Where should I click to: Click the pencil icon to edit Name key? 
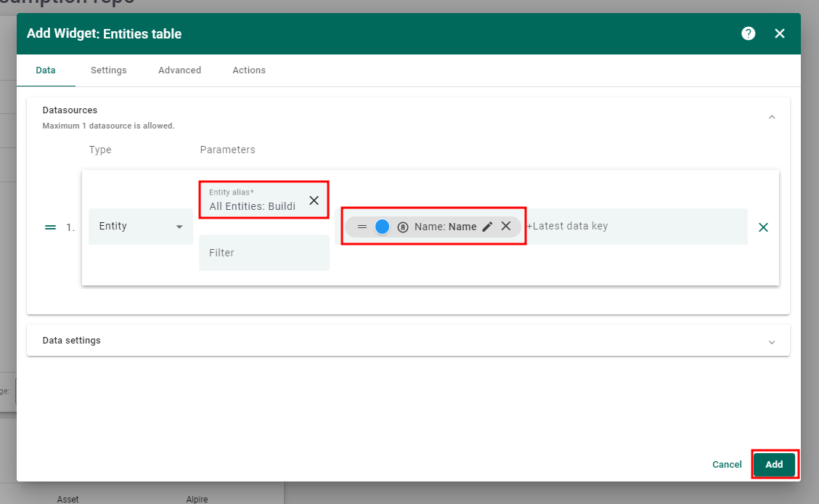487,227
